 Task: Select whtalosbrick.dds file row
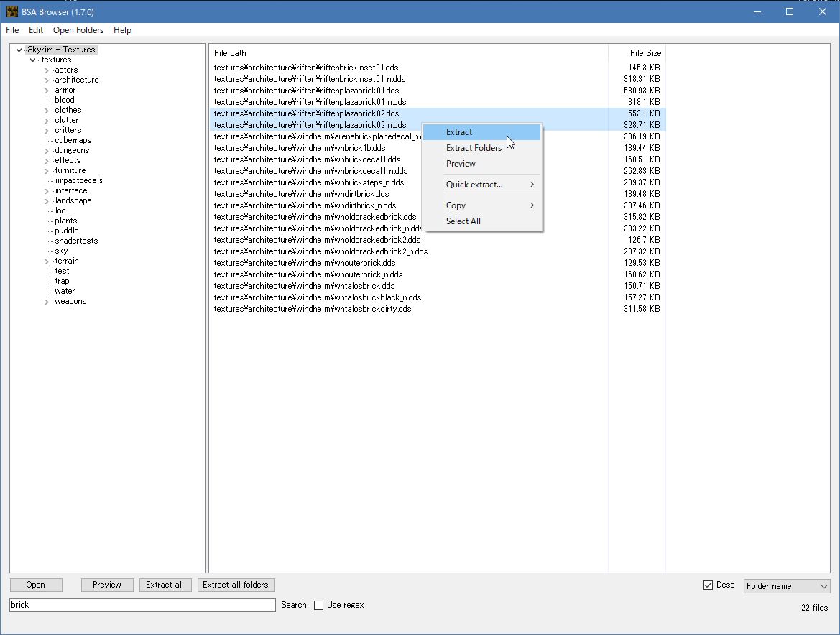tap(437, 286)
